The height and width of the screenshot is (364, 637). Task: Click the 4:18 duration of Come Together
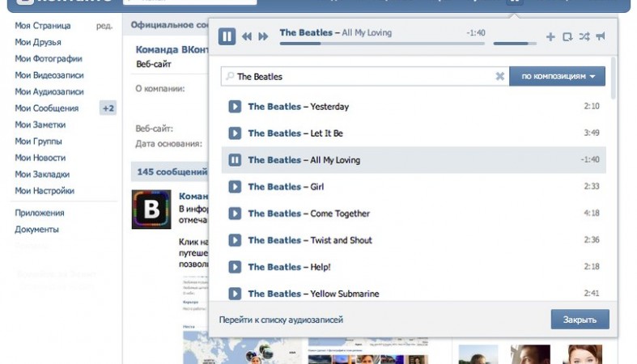(x=592, y=213)
